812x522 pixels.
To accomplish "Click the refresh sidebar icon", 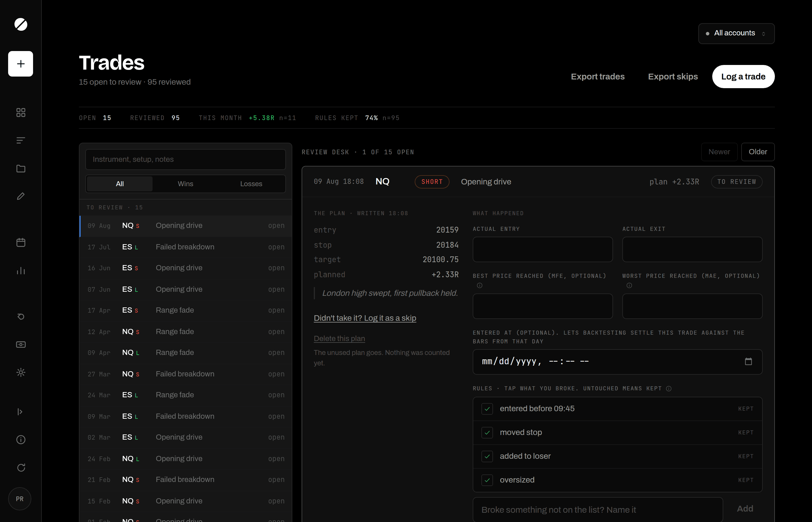I will 21,468.
